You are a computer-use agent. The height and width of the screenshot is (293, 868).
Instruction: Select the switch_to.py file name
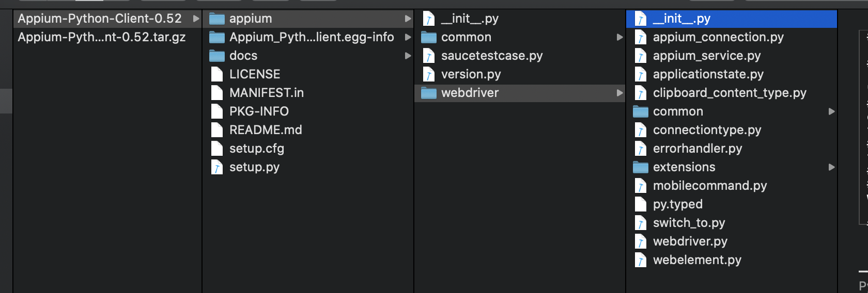pos(689,223)
